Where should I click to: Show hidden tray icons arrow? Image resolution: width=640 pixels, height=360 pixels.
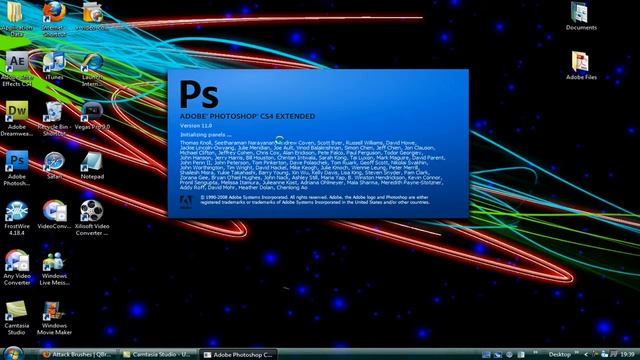[x=585, y=355]
